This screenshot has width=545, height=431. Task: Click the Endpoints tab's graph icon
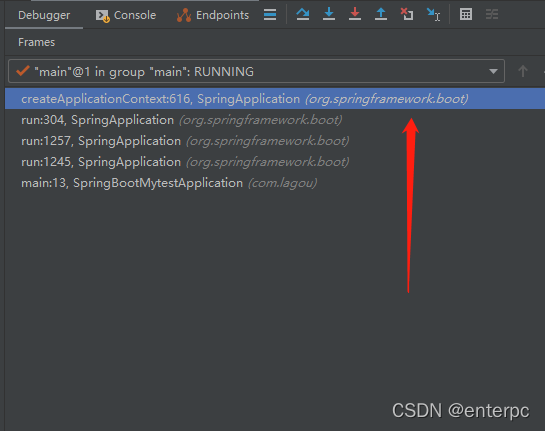184,15
